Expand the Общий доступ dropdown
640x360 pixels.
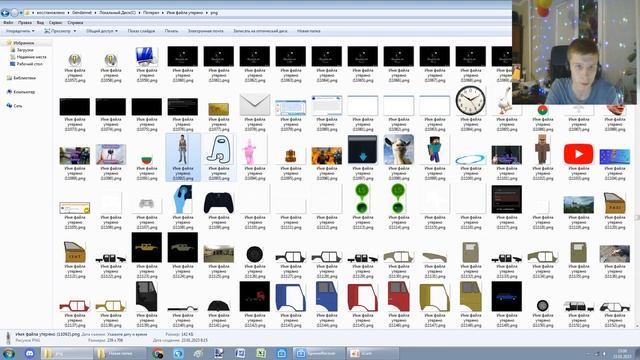(102, 31)
